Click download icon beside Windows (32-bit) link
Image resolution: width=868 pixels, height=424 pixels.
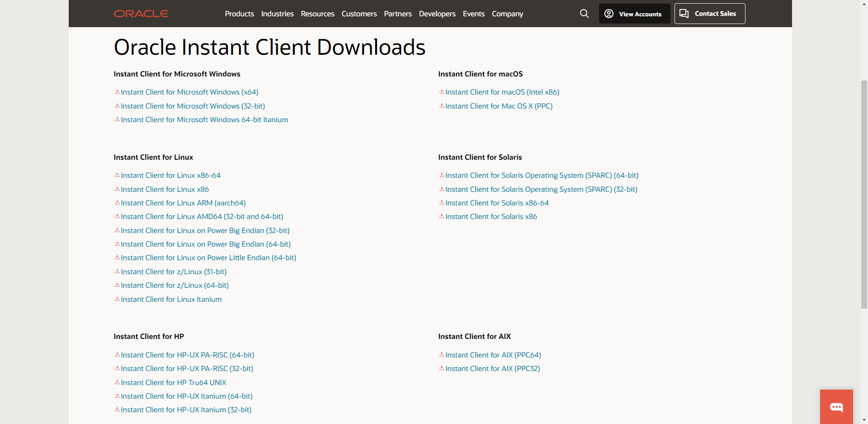117,105
